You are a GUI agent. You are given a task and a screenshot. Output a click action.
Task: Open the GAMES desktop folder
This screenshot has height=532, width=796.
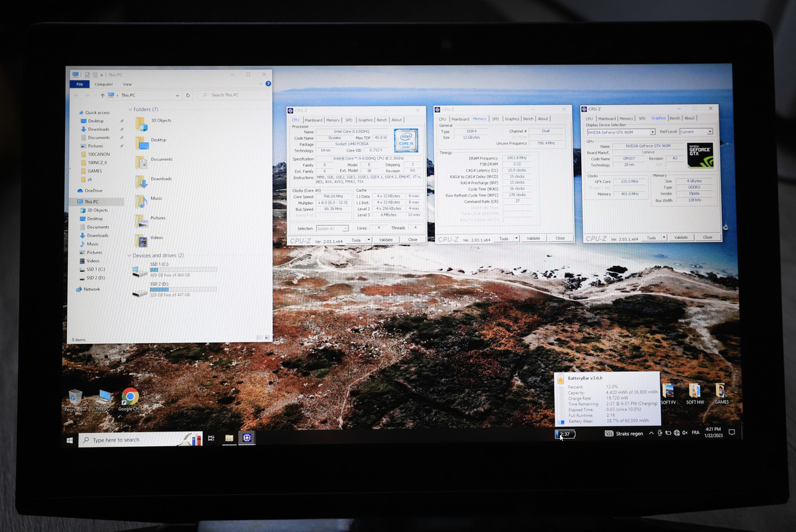722,394
